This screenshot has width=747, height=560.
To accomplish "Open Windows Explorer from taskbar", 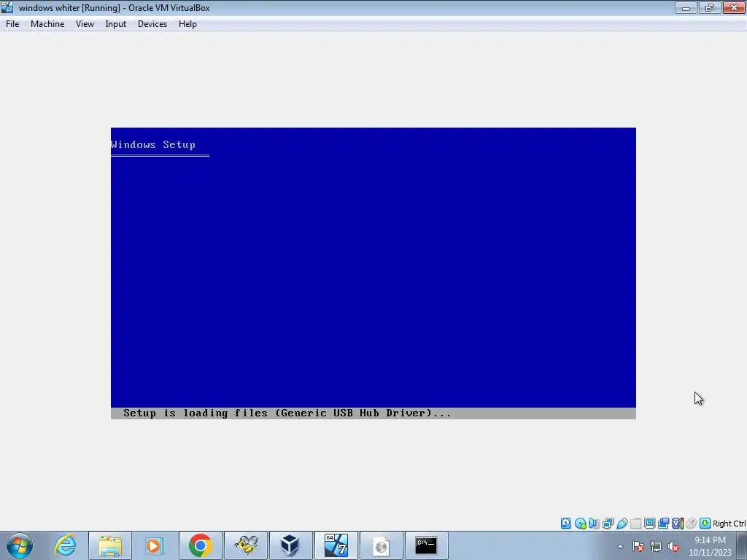I will click(x=110, y=545).
